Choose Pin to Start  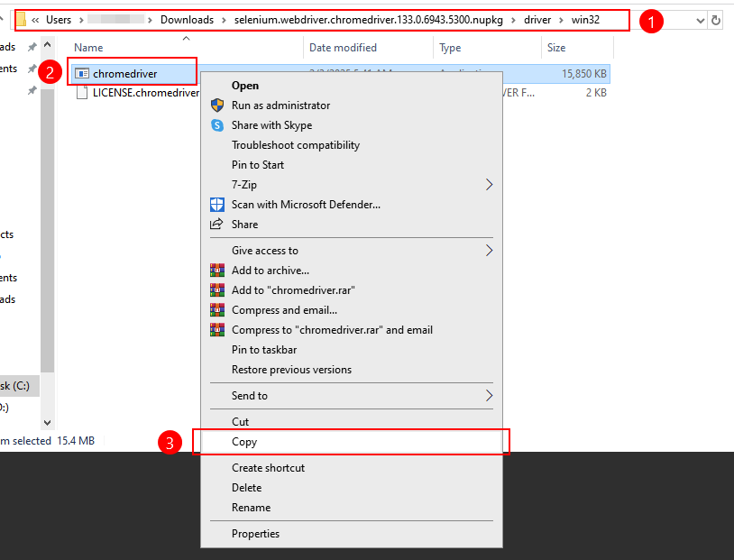point(352,165)
